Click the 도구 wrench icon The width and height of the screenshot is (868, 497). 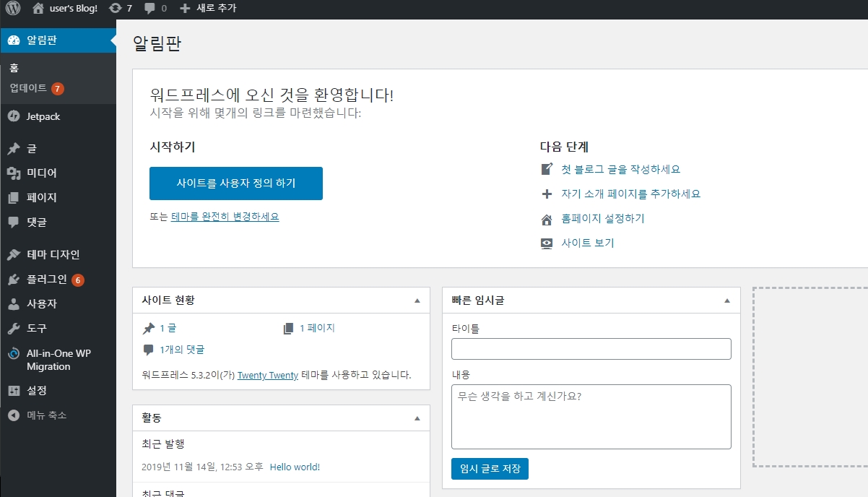(14, 329)
